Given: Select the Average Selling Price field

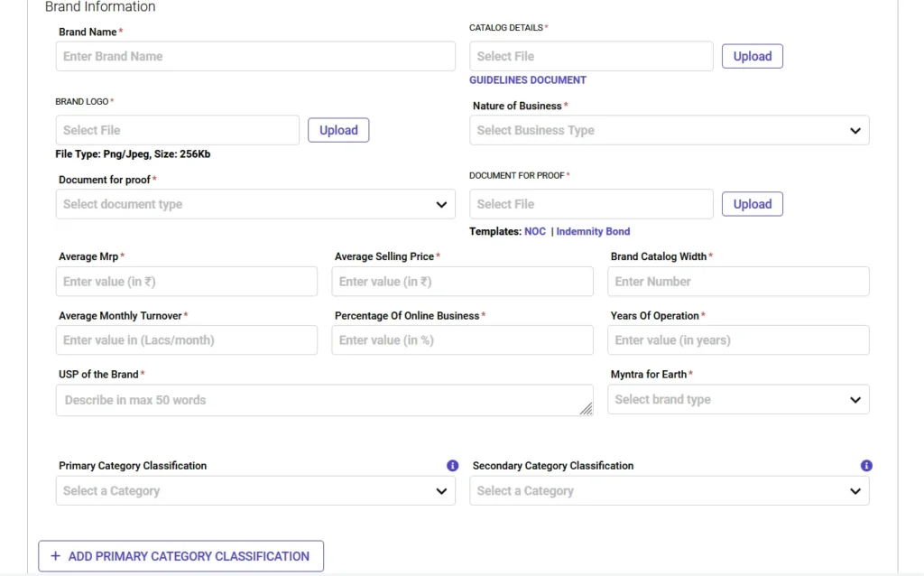Looking at the screenshot, I should point(462,282).
